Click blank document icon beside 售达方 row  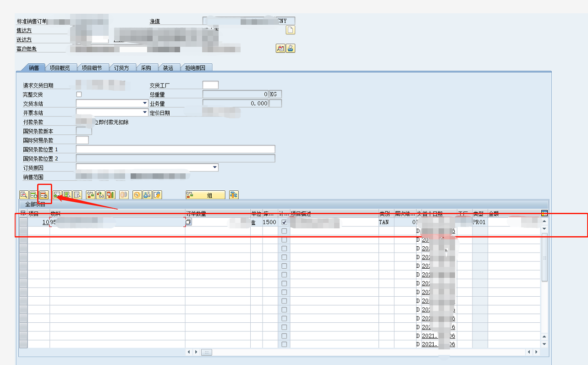[x=291, y=30]
